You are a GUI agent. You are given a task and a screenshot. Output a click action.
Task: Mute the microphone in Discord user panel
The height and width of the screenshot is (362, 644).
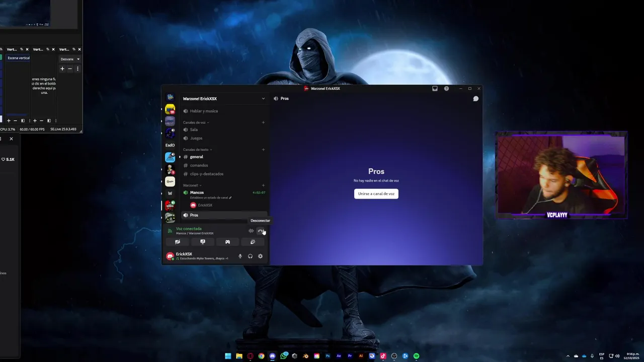(240, 256)
